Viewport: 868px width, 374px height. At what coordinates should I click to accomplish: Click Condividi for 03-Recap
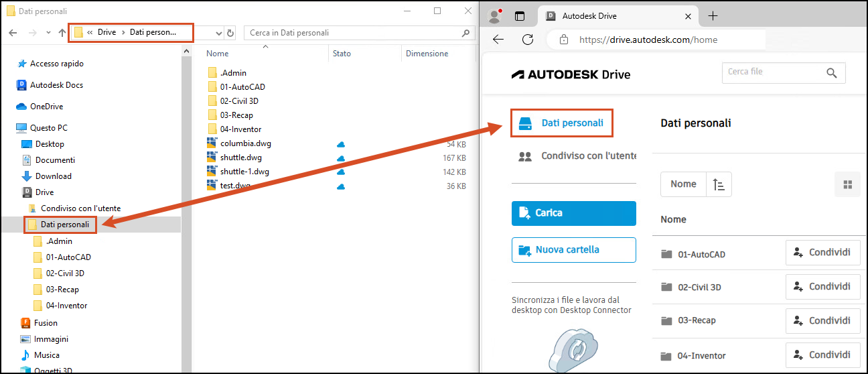coord(822,320)
